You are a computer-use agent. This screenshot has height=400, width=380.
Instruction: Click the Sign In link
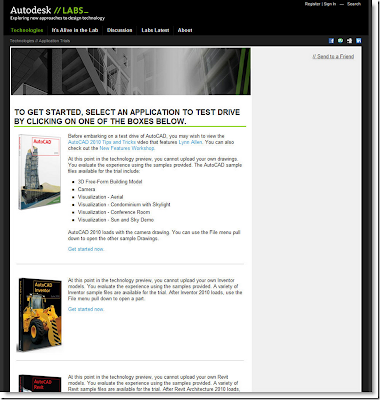[330, 4]
